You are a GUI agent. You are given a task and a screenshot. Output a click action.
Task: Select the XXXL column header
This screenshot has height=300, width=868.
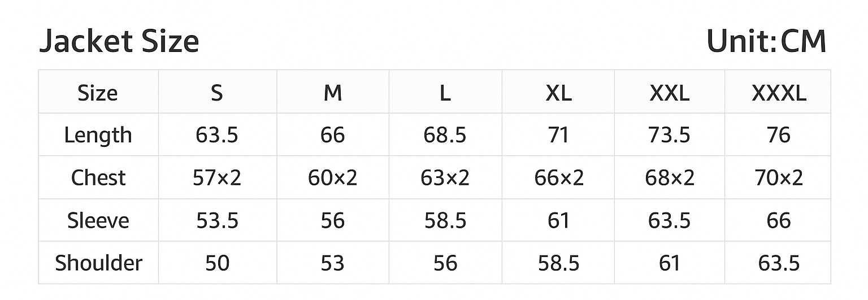click(x=779, y=93)
